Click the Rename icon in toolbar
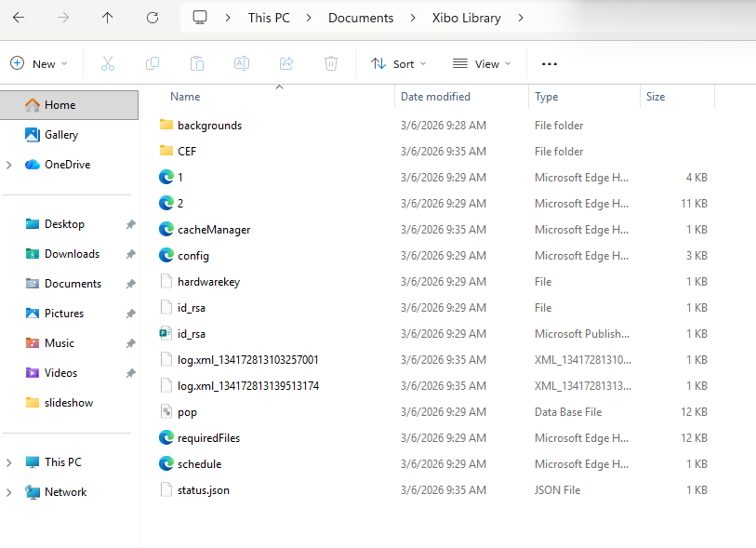The height and width of the screenshot is (548, 756). pyautogui.click(x=241, y=63)
